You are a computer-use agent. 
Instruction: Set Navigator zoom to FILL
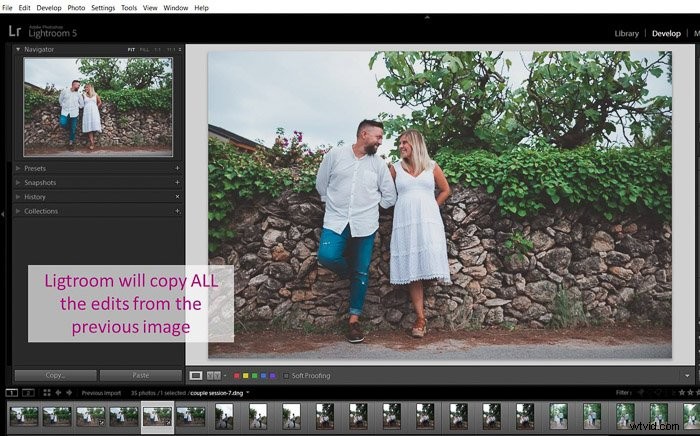coord(144,50)
